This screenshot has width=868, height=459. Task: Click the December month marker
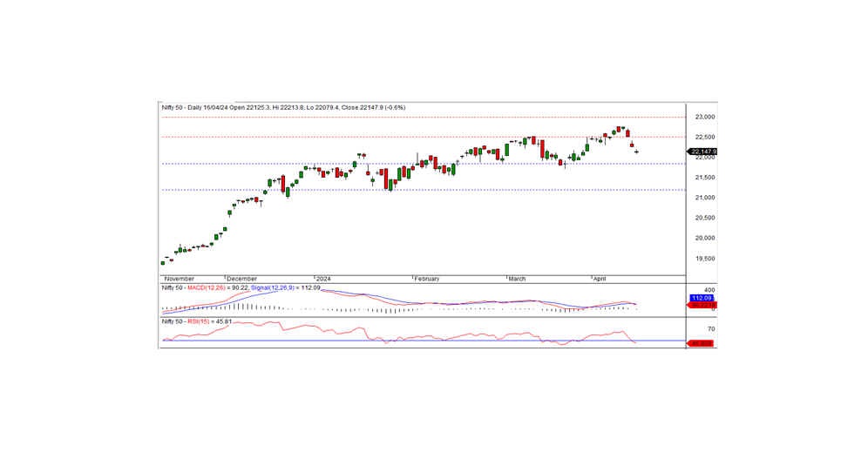(x=241, y=279)
